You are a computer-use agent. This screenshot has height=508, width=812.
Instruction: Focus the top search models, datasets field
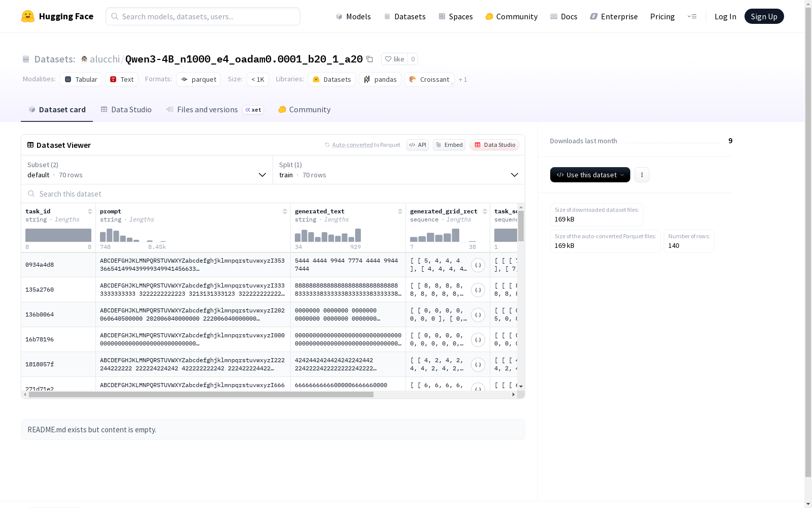203,16
